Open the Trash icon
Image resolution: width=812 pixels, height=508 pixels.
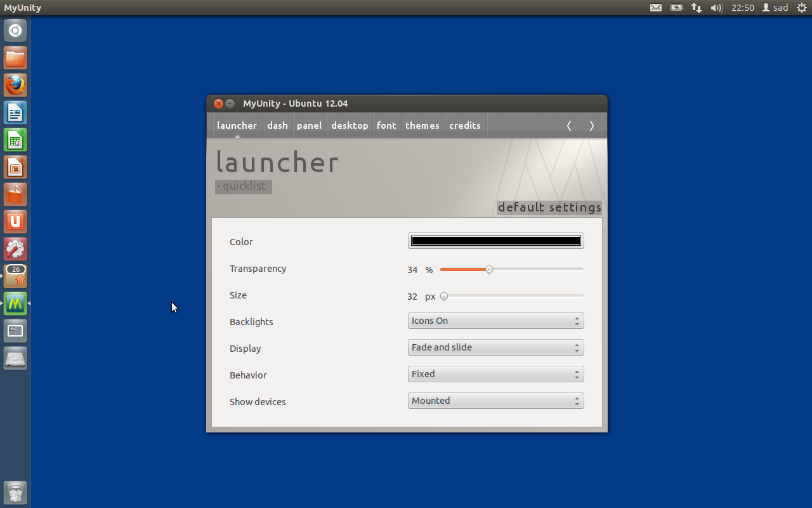coord(15,493)
